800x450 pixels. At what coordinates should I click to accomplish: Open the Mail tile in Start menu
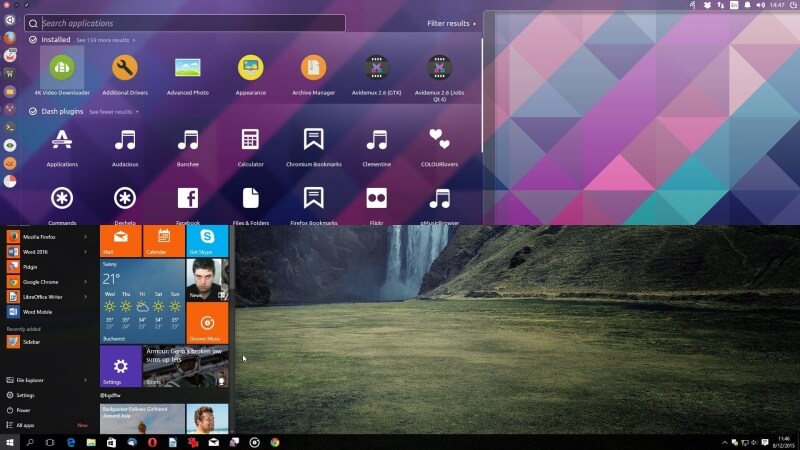(x=120, y=241)
